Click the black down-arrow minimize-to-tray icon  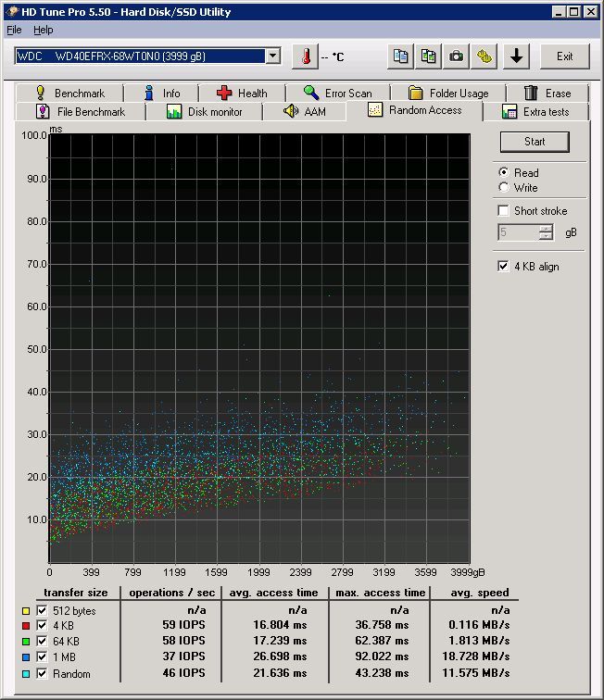coord(516,56)
